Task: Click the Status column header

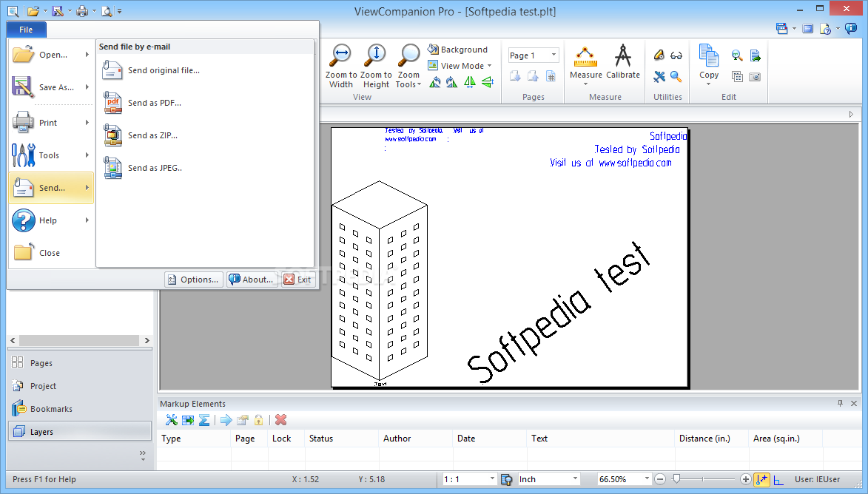Action: 342,438
